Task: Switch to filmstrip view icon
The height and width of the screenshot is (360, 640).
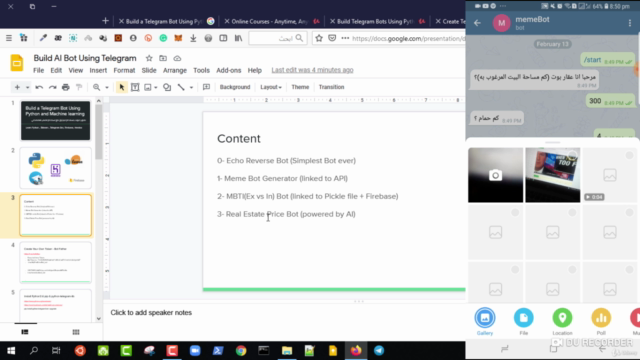Action: pos(25,332)
